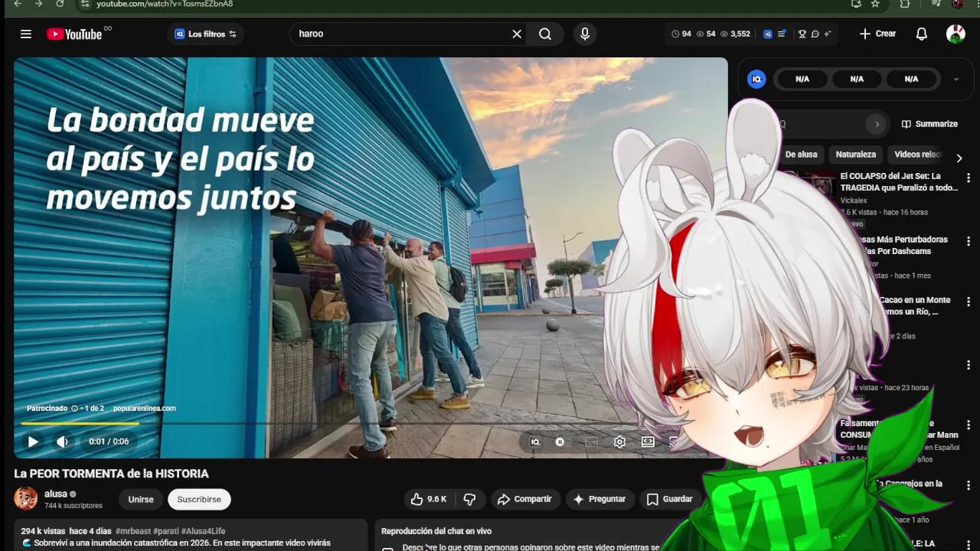Mute the video volume

coord(62,442)
